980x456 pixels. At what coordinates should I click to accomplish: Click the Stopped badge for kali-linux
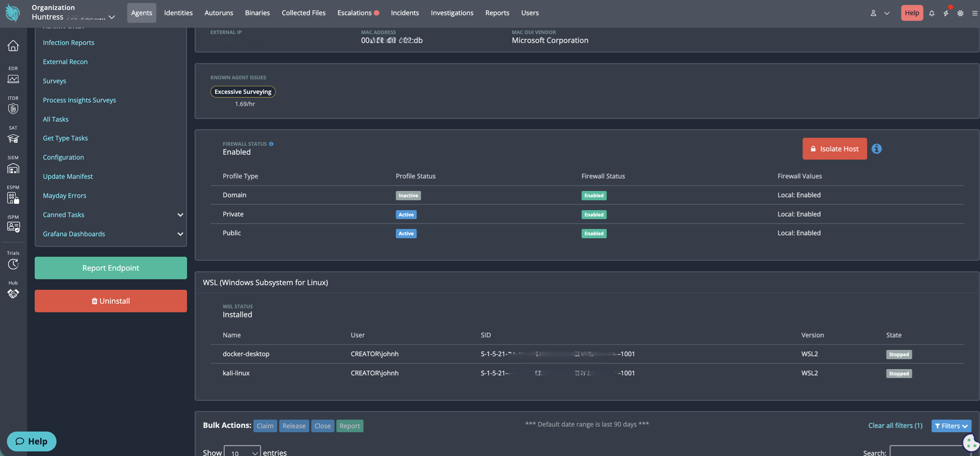tap(899, 373)
